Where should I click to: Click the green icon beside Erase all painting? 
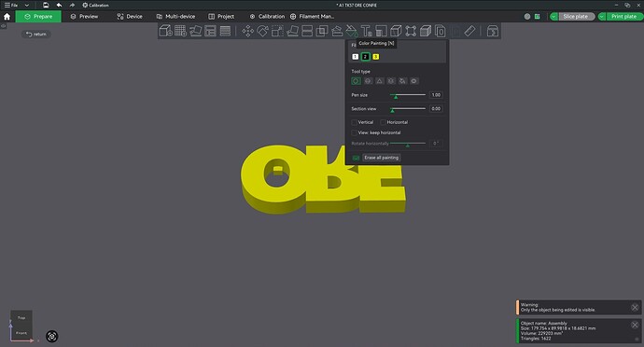[x=356, y=158]
